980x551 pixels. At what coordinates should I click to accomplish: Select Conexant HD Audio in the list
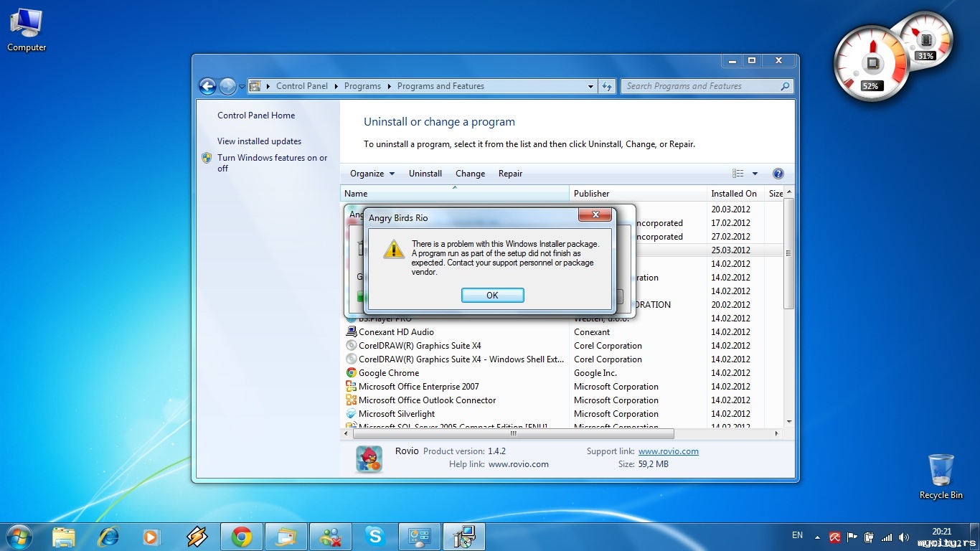point(563,332)
